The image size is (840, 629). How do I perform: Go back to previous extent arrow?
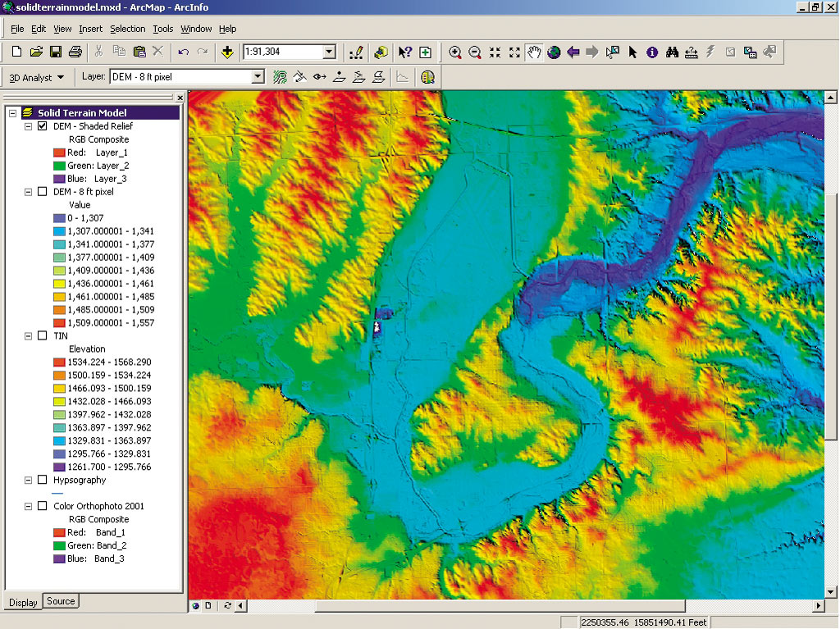573,52
